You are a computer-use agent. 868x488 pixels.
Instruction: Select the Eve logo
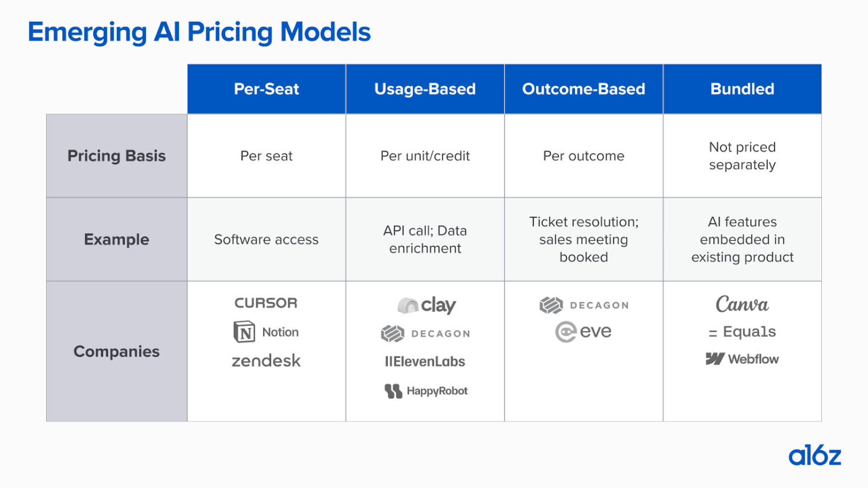coord(583,332)
